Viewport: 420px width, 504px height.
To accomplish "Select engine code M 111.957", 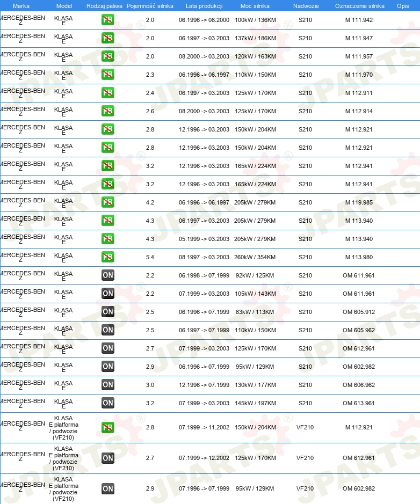I will (359, 56).
